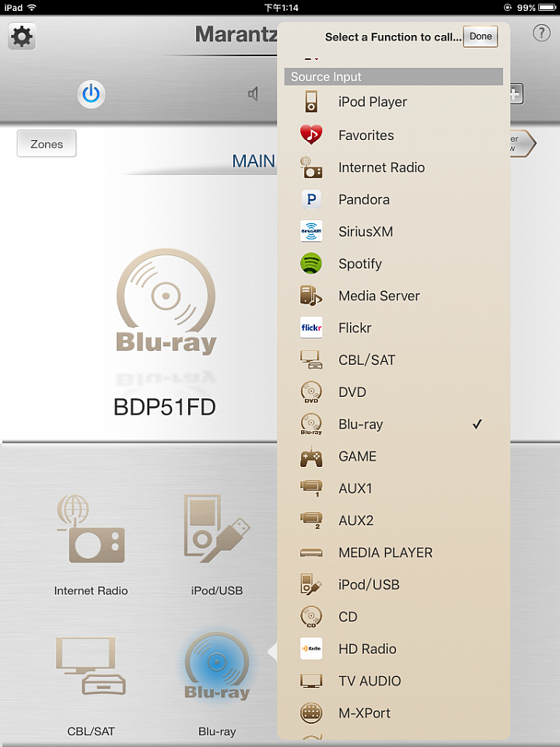Viewport: 560px width, 747px height.
Task: Choose the AUX1 camcorder icon
Action: click(311, 489)
